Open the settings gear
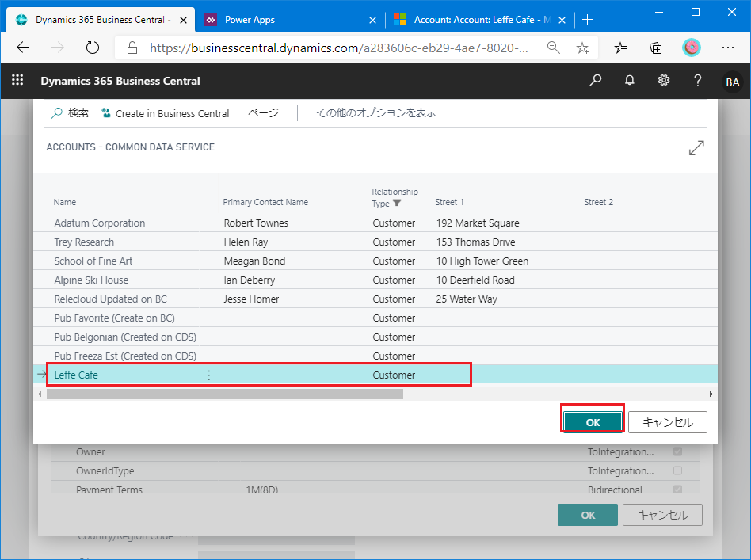The height and width of the screenshot is (560, 751). tap(663, 80)
